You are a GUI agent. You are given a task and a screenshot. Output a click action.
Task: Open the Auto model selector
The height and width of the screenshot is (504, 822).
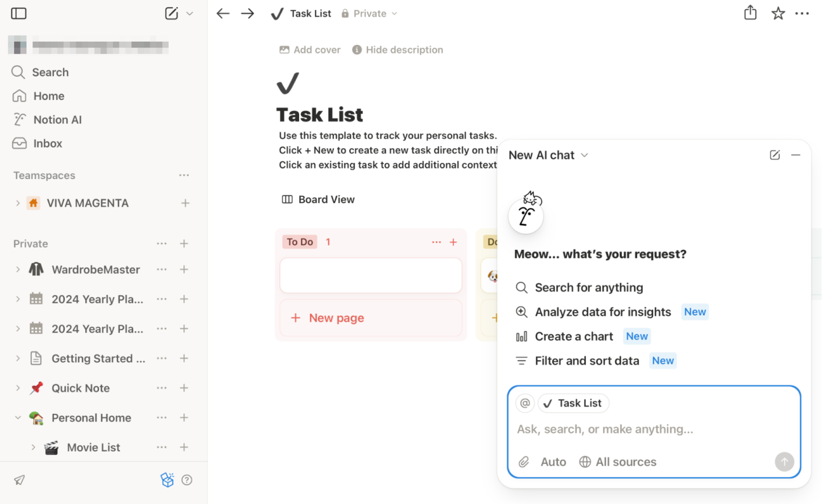pos(553,462)
